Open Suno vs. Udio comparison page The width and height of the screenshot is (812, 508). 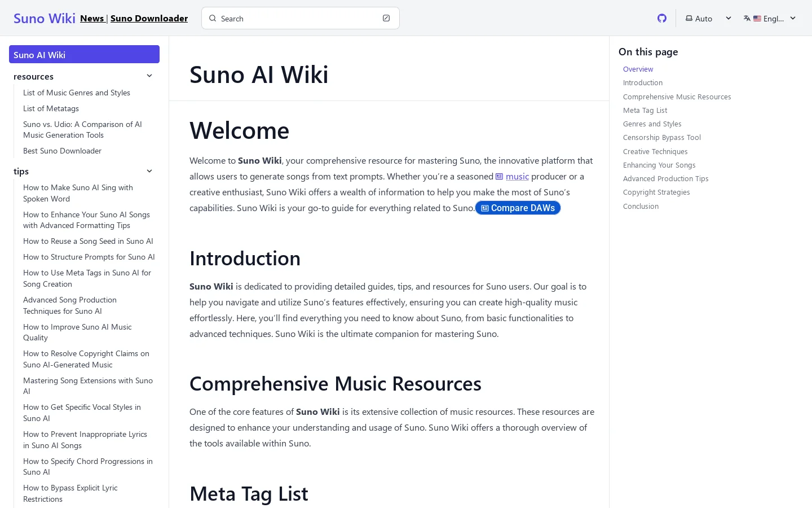pyautogui.click(x=82, y=130)
